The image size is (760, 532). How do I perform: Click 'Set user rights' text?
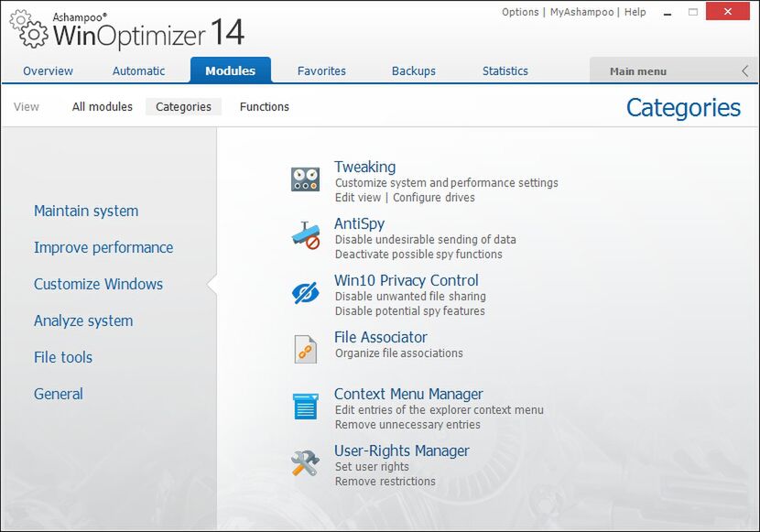tap(372, 467)
